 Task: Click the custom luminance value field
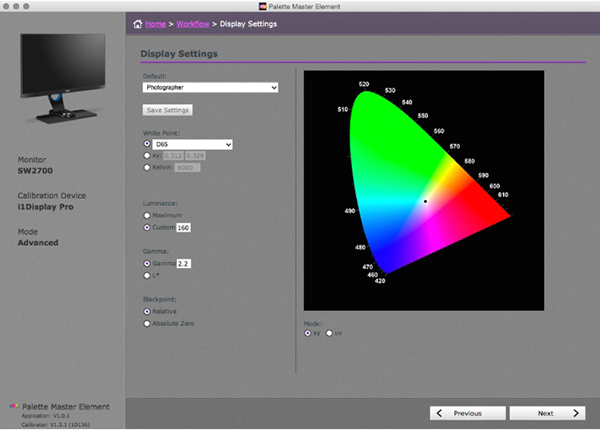[185, 227]
